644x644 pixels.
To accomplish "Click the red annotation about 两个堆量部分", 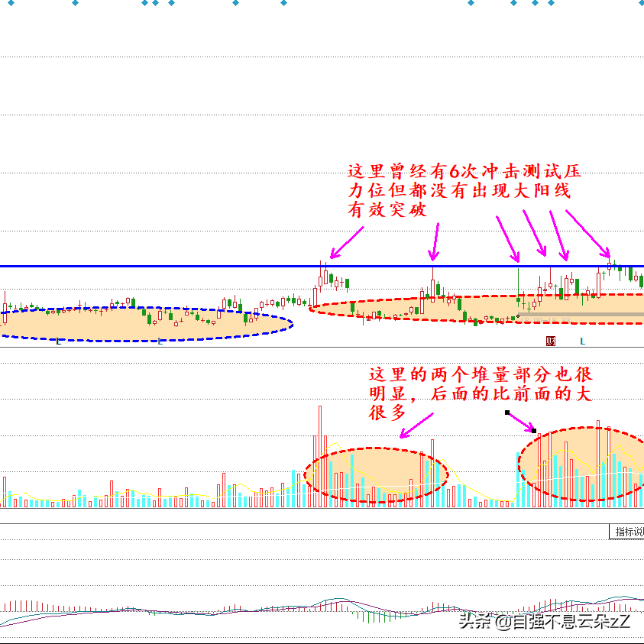I will click(480, 393).
